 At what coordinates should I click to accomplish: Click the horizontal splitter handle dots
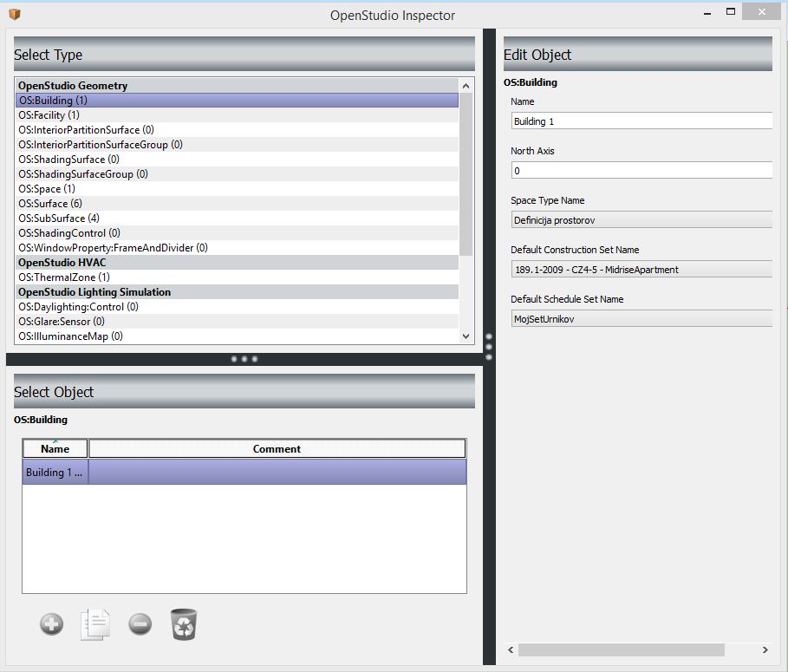coord(244,359)
